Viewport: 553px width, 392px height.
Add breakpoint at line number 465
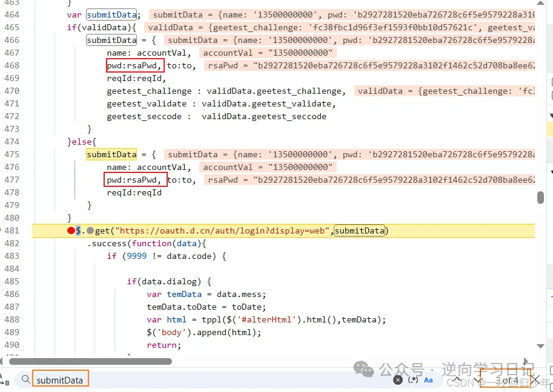tap(12, 27)
